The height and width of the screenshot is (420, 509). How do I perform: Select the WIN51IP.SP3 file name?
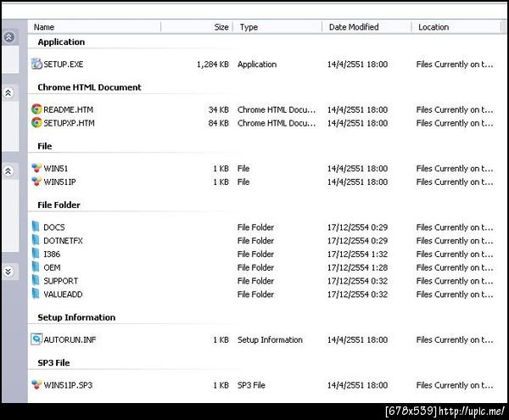pyautogui.click(x=68, y=385)
